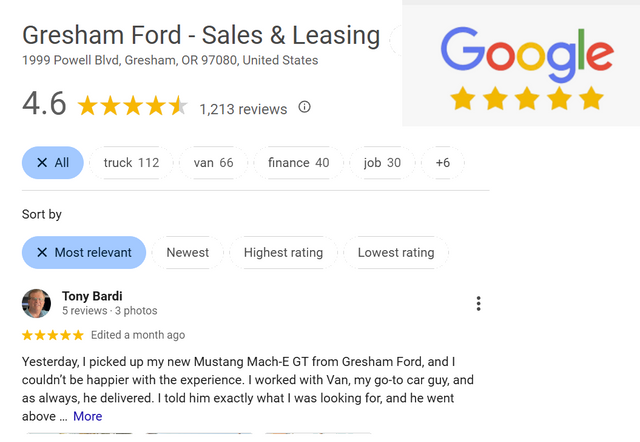Expand the +6 more filters chip
Image resolution: width=640 pixels, height=442 pixels.
(x=443, y=163)
